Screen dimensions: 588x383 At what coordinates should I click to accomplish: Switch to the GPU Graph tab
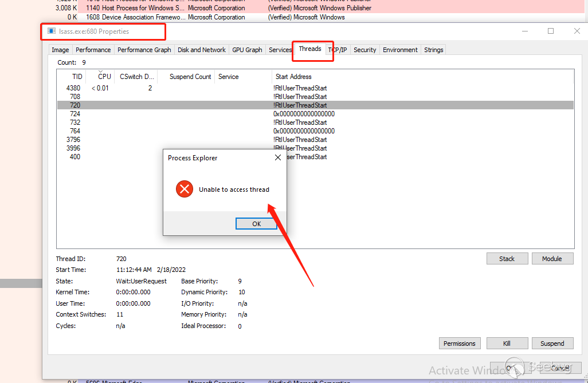(x=247, y=50)
